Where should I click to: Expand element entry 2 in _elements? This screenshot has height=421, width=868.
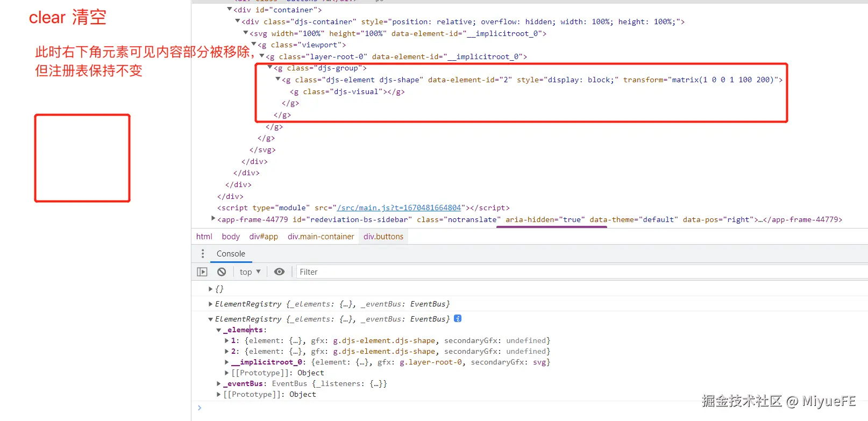tap(226, 351)
